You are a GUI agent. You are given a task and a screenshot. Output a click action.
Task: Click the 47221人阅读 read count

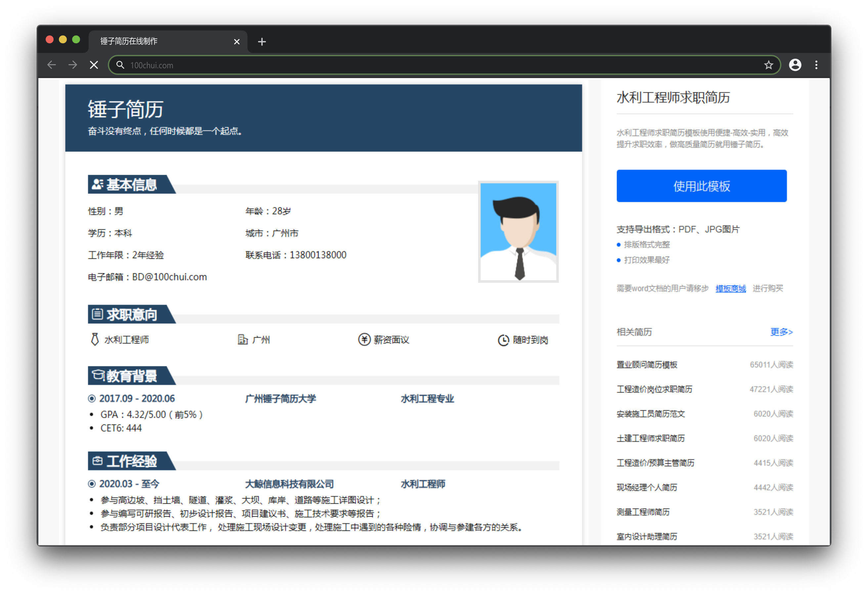[x=771, y=389]
